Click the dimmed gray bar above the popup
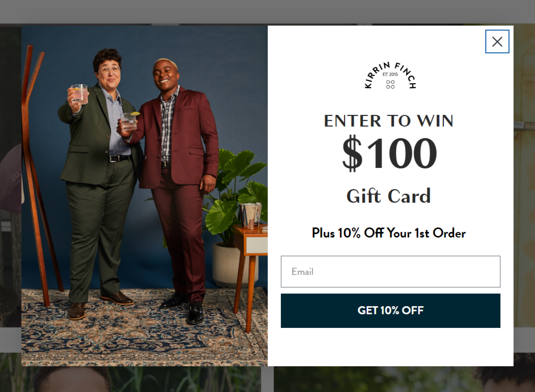The image size is (535, 392). pyautogui.click(x=267, y=12)
